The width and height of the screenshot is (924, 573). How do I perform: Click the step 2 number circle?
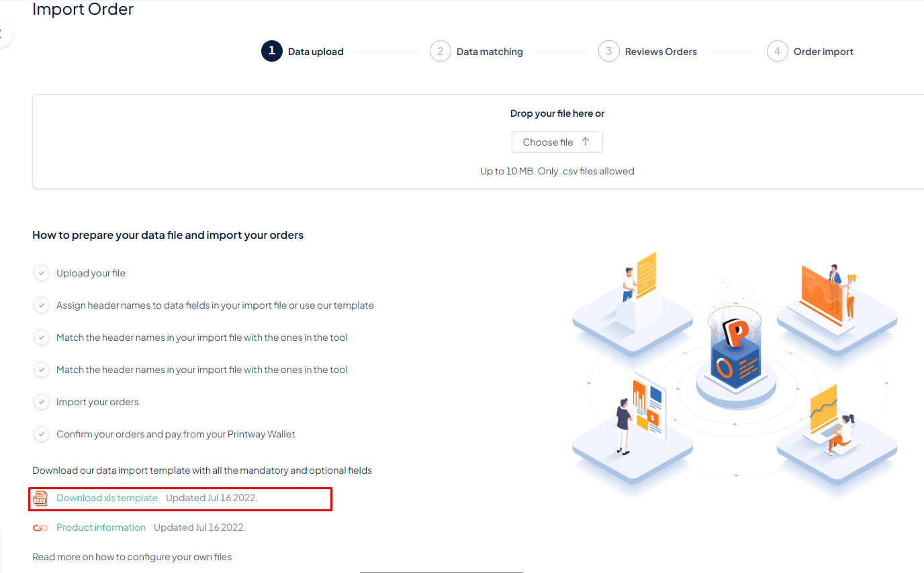pos(440,51)
